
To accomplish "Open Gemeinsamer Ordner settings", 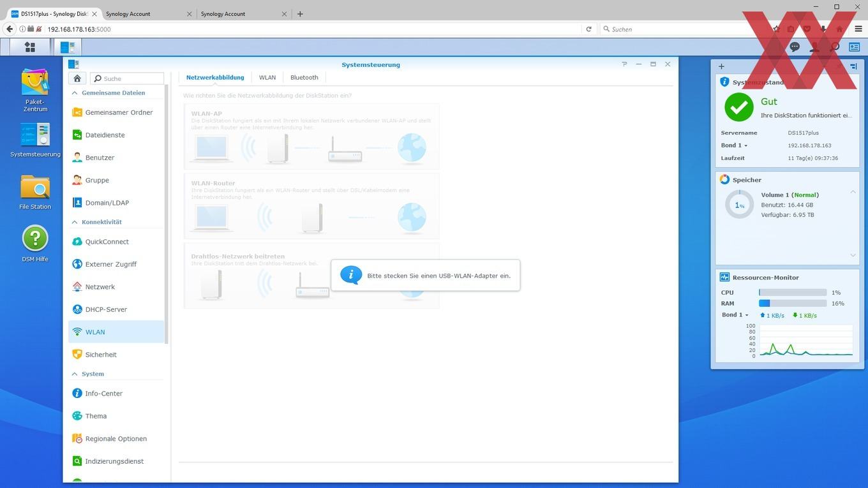I will point(116,112).
